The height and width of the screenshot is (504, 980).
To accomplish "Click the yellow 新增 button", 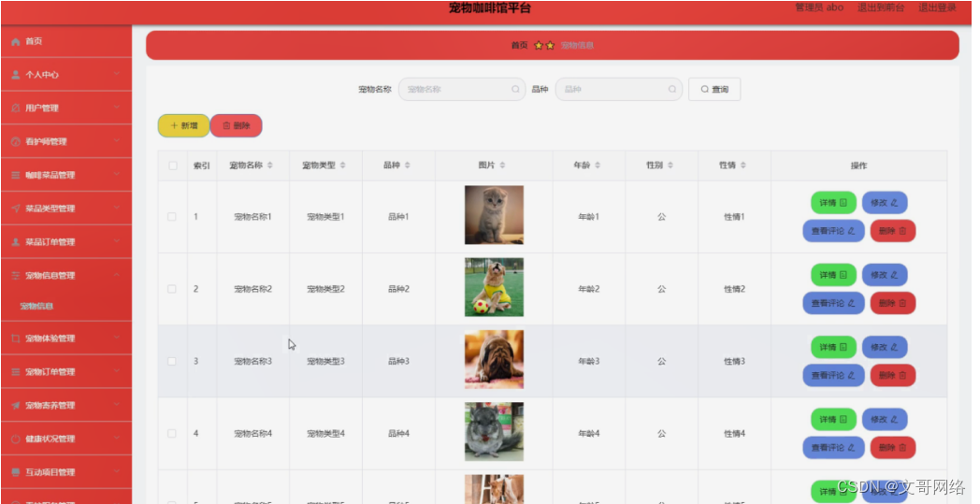I will [183, 125].
